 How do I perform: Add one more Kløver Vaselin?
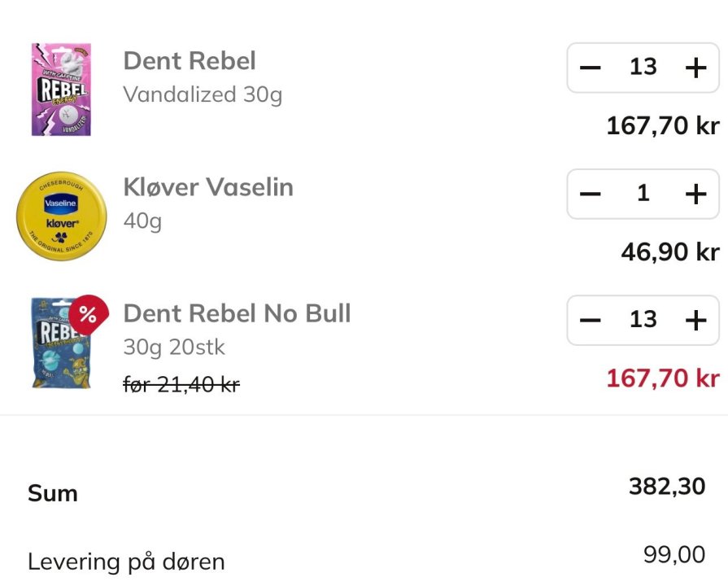695,194
